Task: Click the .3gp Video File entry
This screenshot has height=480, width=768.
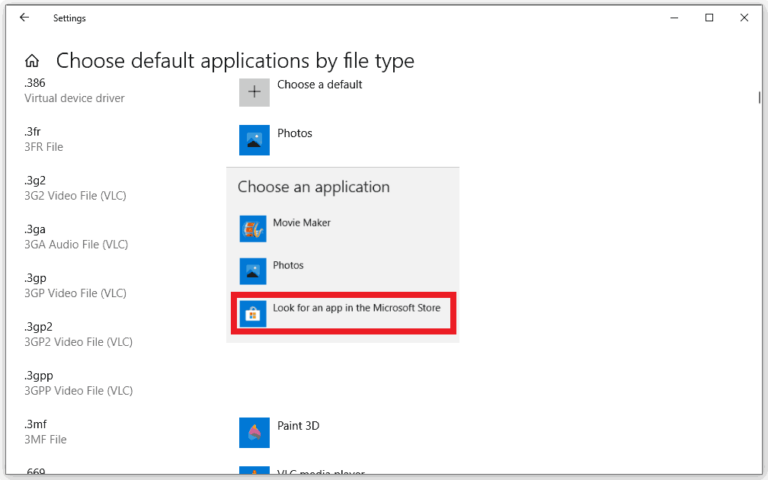Action: pos(75,286)
